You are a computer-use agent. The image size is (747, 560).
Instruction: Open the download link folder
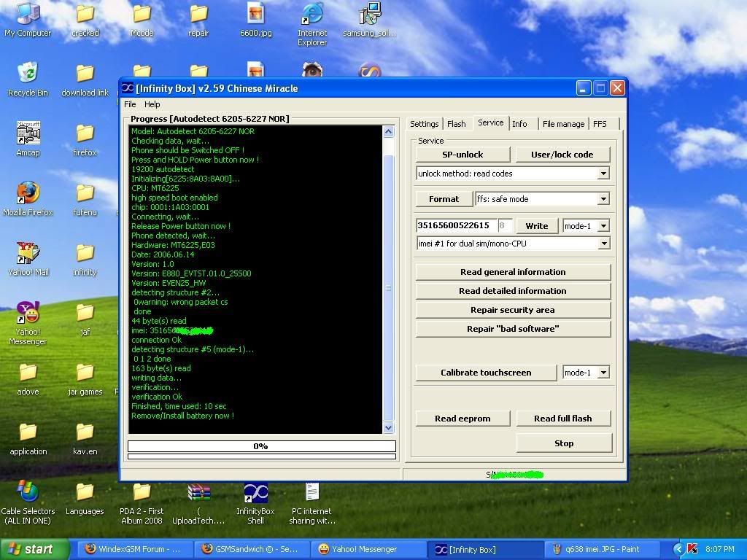tap(85, 80)
